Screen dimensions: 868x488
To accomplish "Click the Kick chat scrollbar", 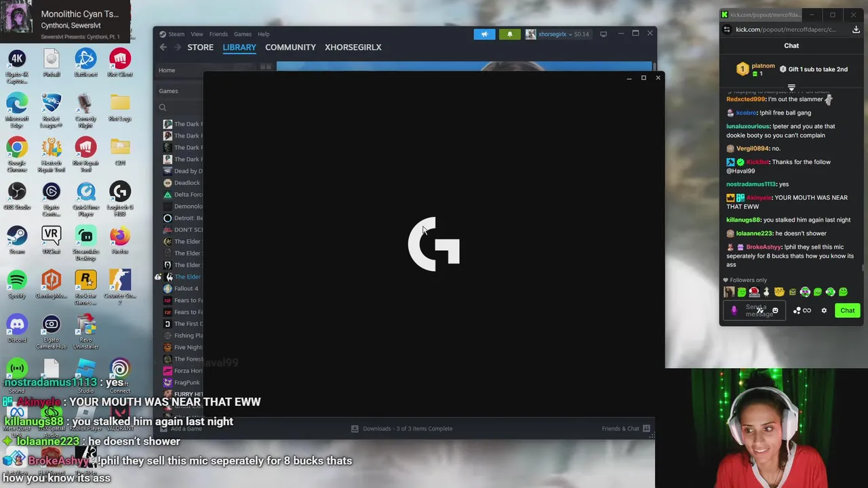I will click(863, 268).
